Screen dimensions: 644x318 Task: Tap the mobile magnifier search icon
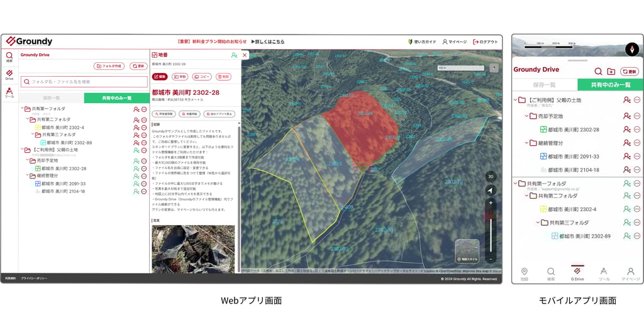click(x=598, y=71)
